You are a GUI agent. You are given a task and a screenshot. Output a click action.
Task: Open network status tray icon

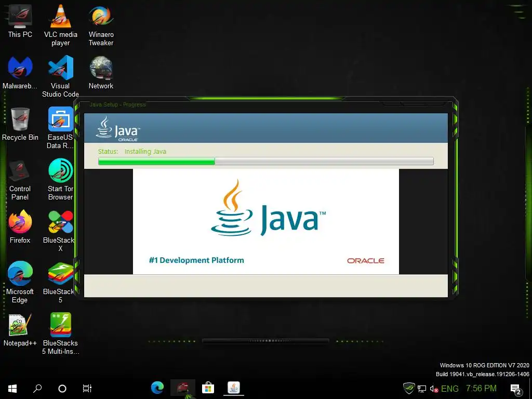coord(422,389)
